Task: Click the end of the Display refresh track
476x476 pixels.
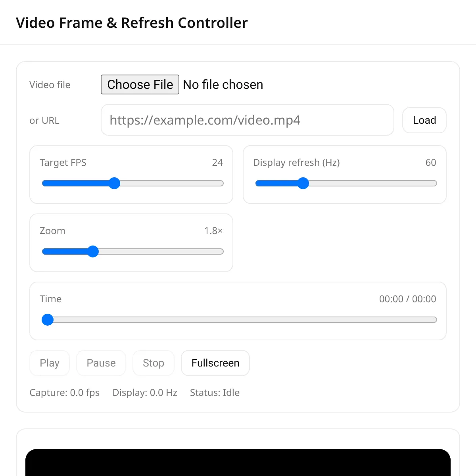Action: (435, 183)
